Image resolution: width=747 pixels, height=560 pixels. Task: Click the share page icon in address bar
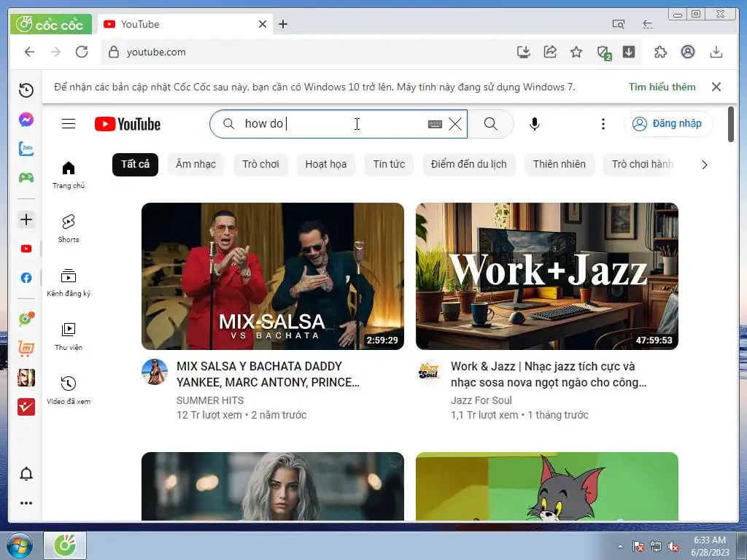[x=550, y=52]
